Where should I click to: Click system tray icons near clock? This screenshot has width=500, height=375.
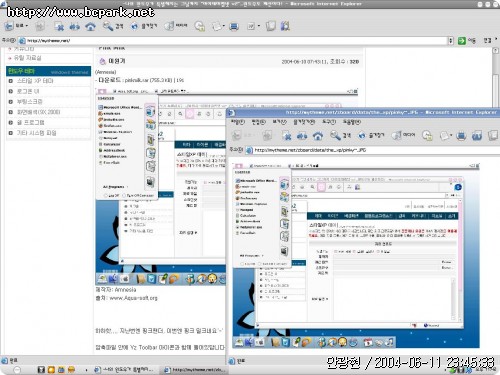460,370
